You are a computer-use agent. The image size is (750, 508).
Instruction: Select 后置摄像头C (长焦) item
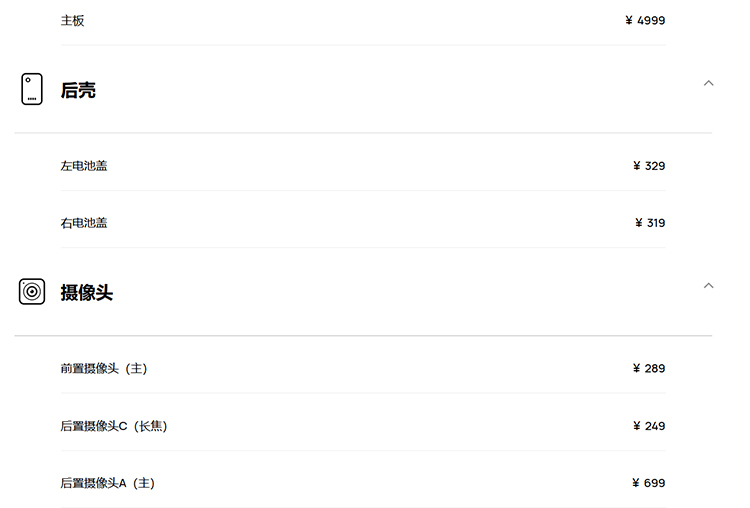pos(114,426)
